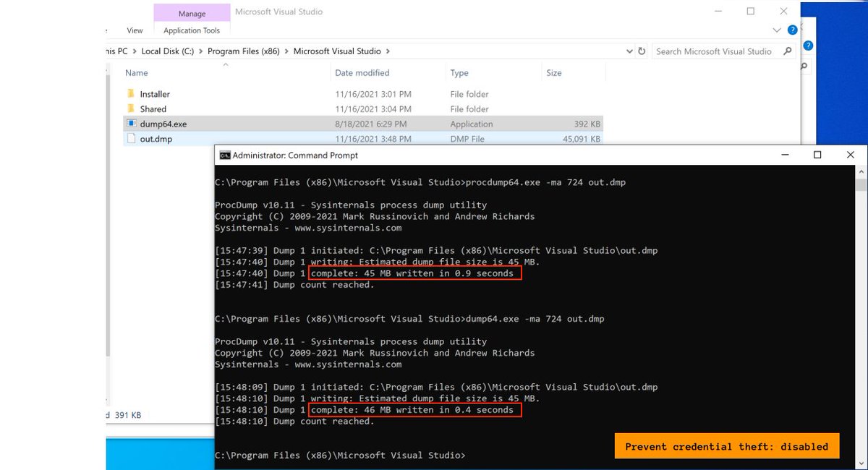Open the Application Tools tab
The height and width of the screenshot is (470, 868).
click(x=192, y=30)
